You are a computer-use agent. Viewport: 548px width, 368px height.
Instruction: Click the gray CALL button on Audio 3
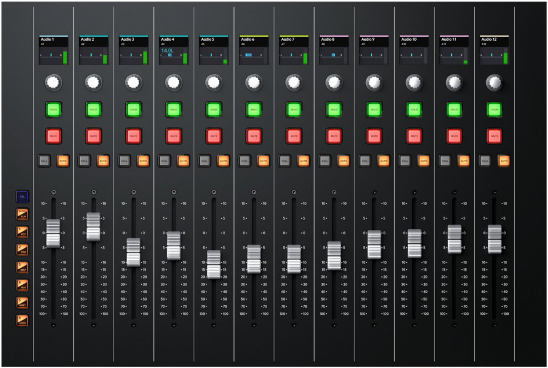point(124,161)
